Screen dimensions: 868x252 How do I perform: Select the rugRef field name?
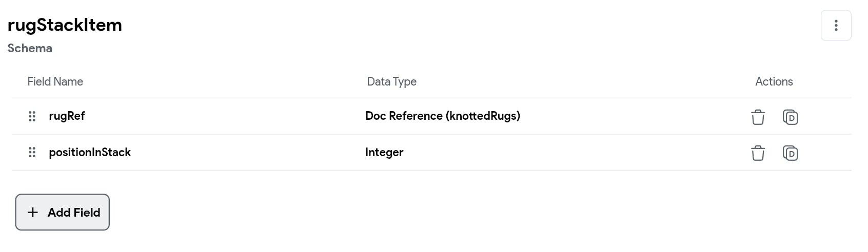point(67,116)
